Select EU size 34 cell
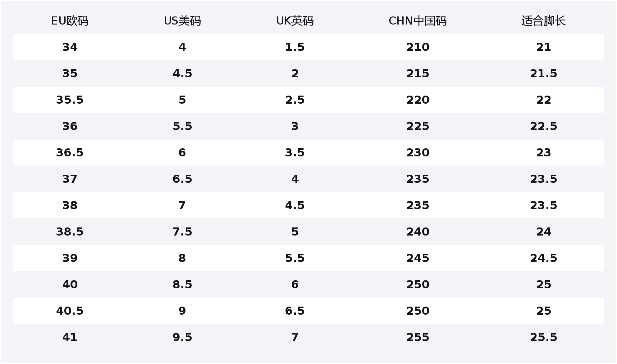Viewport: 617px width, 364px height. [70, 47]
